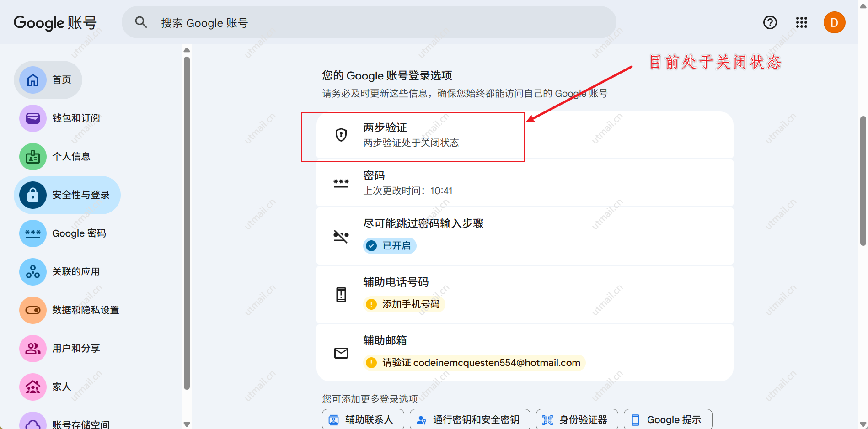Click the 个人信息 ID card icon
Screen dimensions: 868x429
pos(33,157)
